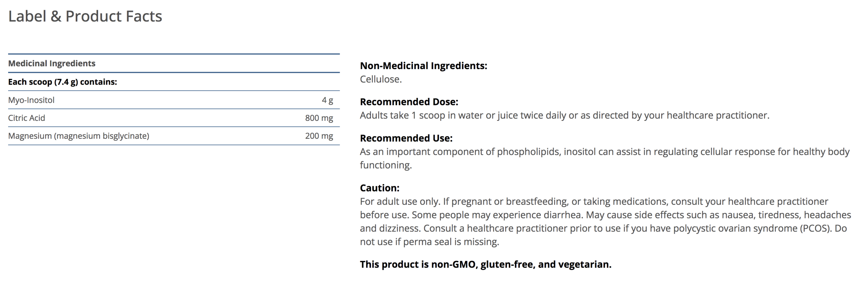Click the "Adults take 1 scoop" dosage sentence
This screenshot has width=868, height=282.
pos(564,115)
